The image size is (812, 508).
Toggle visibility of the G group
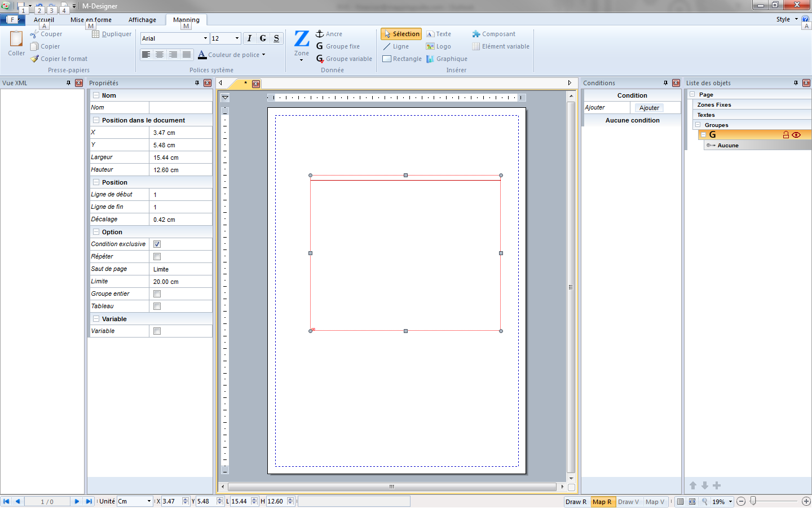click(x=796, y=134)
